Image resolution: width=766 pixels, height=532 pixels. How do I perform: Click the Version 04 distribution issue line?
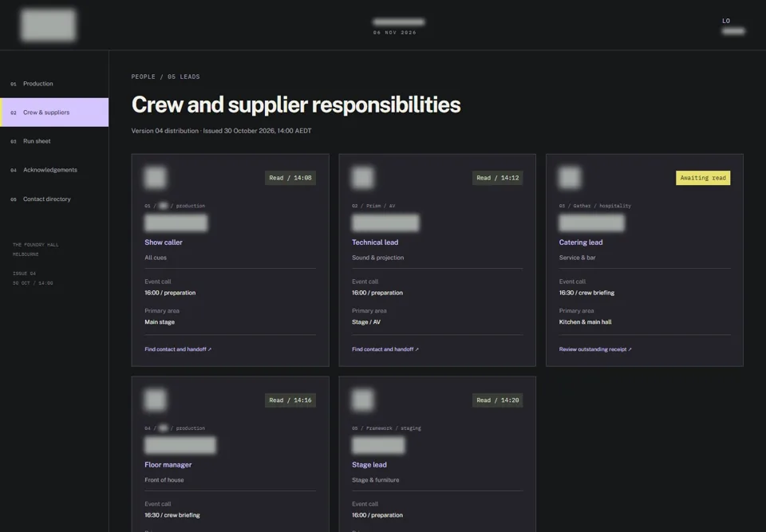click(x=221, y=131)
